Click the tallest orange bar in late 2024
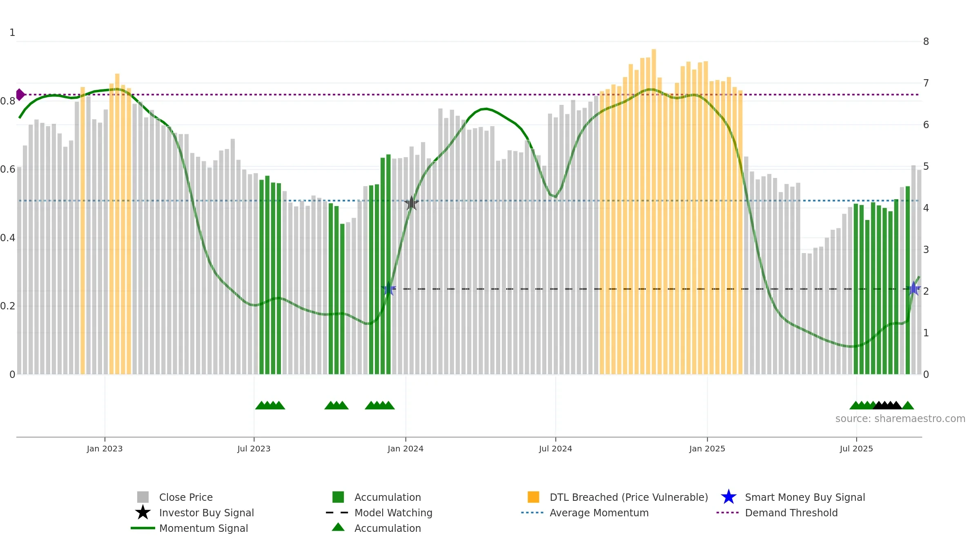Image resolution: width=980 pixels, height=551 pixels. point(654,211)
